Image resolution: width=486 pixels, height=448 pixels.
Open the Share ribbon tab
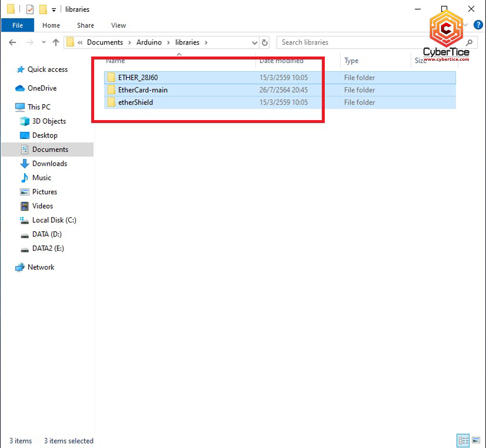point(86,25)
